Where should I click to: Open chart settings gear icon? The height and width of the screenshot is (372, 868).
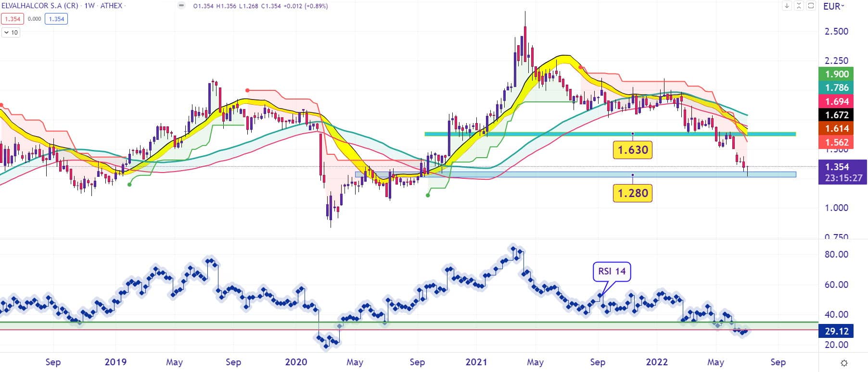click(843, 363)
